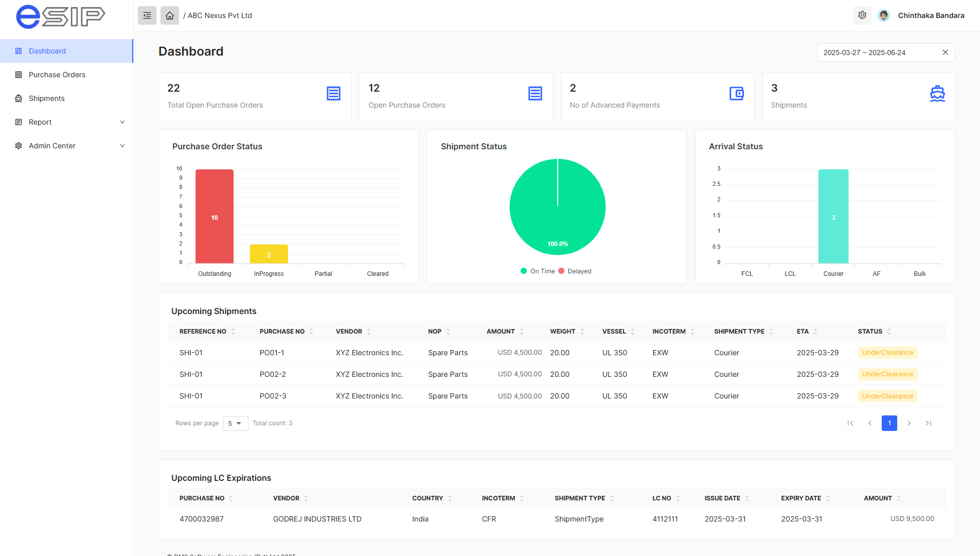Click GODREJ INDUSTRIES LTD vendor cell
The height and width of the screenshot is (556, 980).
pos(317,519)
